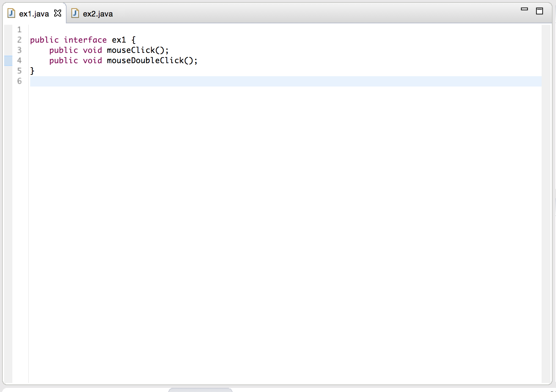Click line number 2 in the gutter
This screenshot has width=556, height=392.
tap(20, 40)
